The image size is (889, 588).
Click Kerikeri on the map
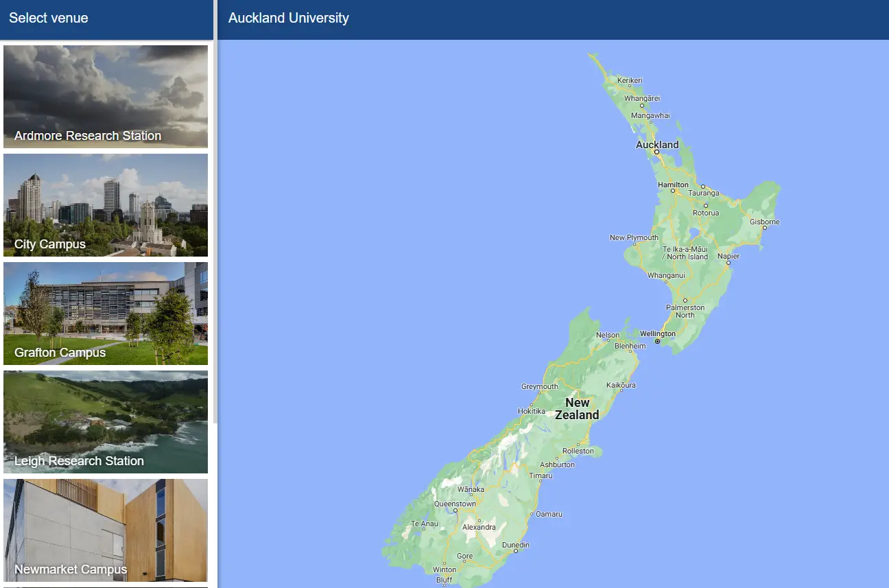(630, 81)
